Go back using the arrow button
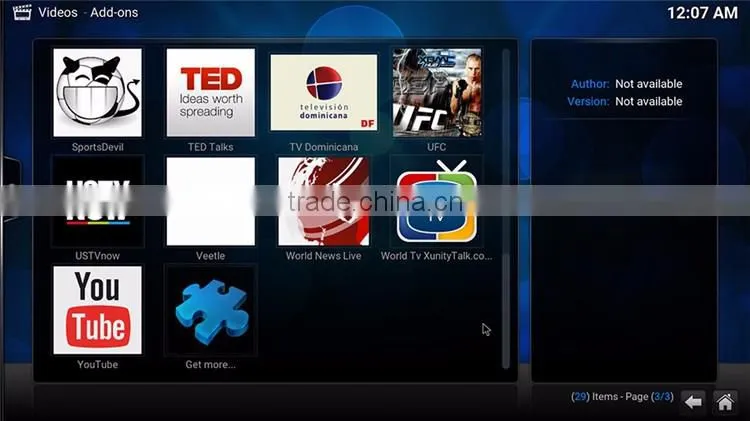 [693, 402]
